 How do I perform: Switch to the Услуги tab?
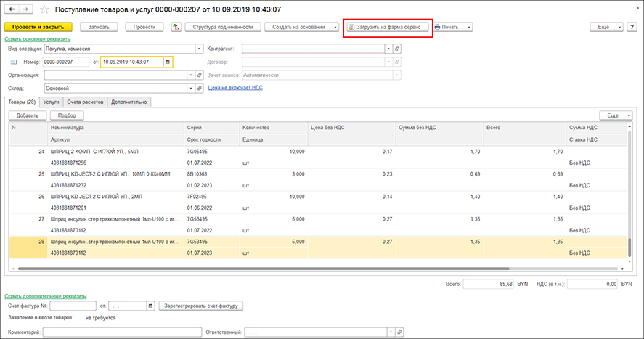(51, 102)
